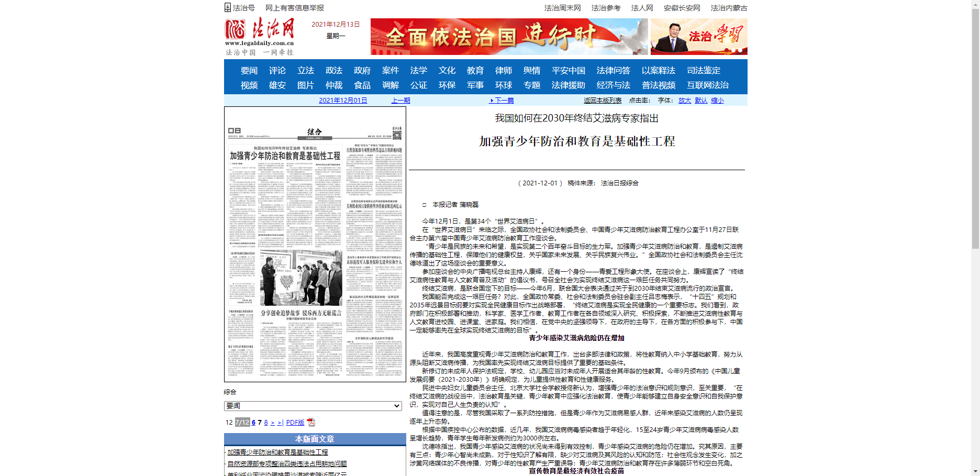
Task: Visit 法治周末网 link
Action: click(563, 8)
